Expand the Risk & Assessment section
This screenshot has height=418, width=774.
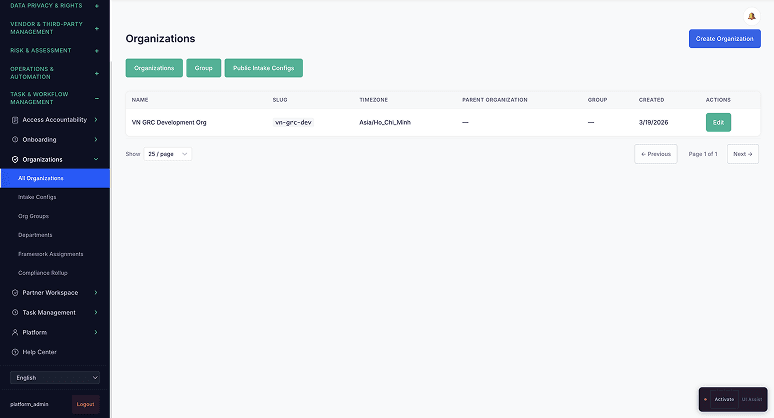(x=96, y=50)
